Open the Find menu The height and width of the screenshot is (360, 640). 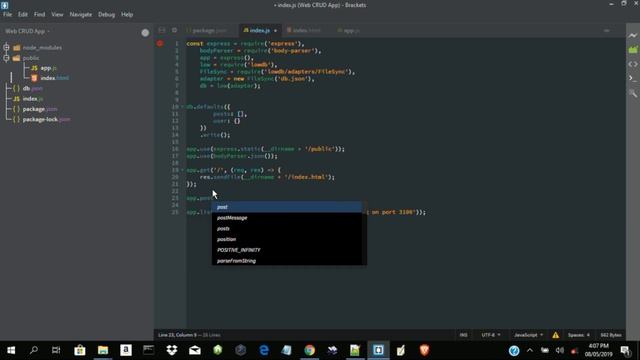pos(40,14)
